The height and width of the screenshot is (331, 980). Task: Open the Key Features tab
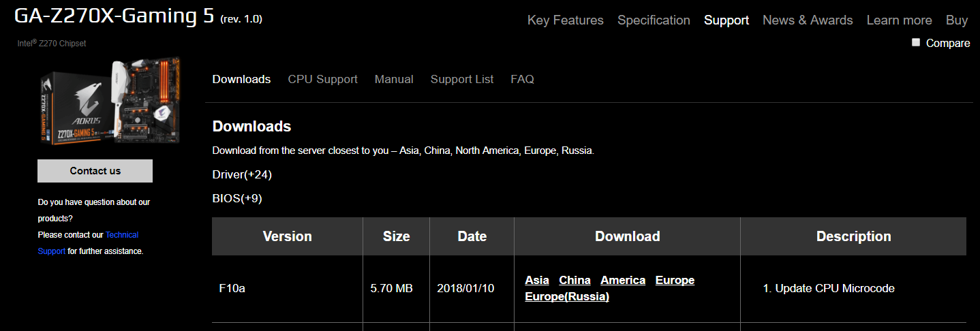tap(565, 20)
